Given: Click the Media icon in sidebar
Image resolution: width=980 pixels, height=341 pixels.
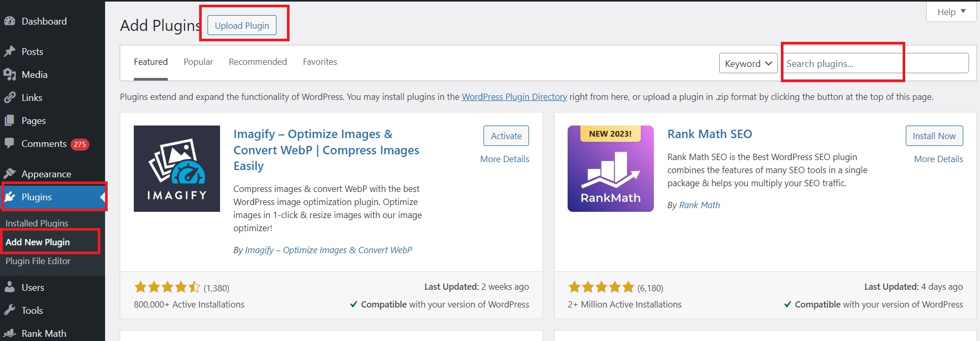Looking at the screenshot, I should click(x=9, y=75).
